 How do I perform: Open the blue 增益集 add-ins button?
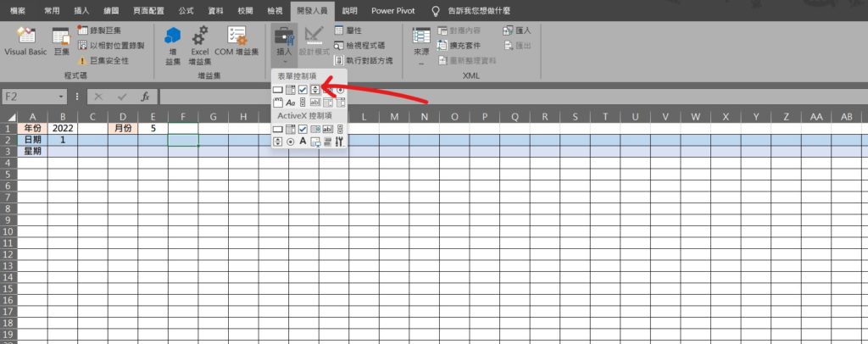[173, 46]
